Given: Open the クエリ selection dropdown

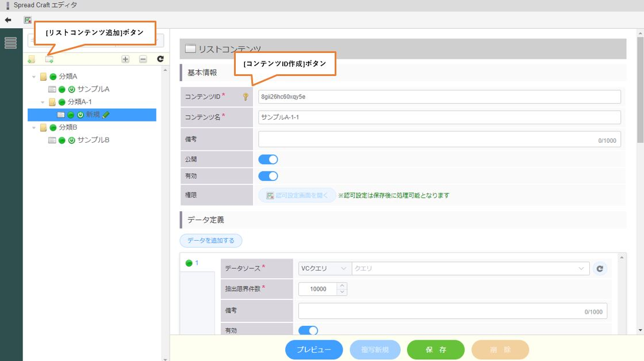Looking at the screenshot, I should click(x=470, y=268).
